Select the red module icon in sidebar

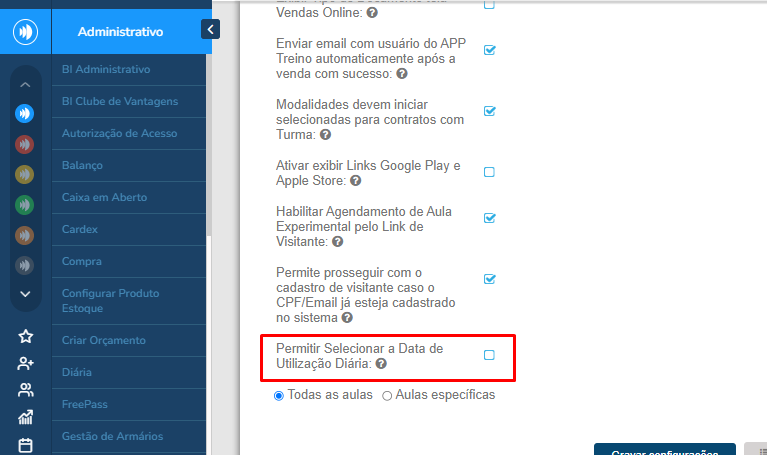(x=25, y=144)
